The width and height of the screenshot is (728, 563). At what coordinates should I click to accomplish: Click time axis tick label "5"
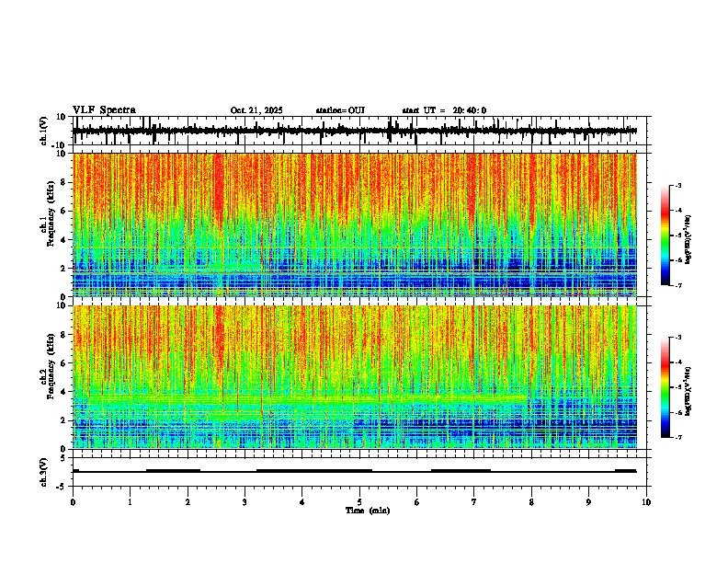(359, 502)
